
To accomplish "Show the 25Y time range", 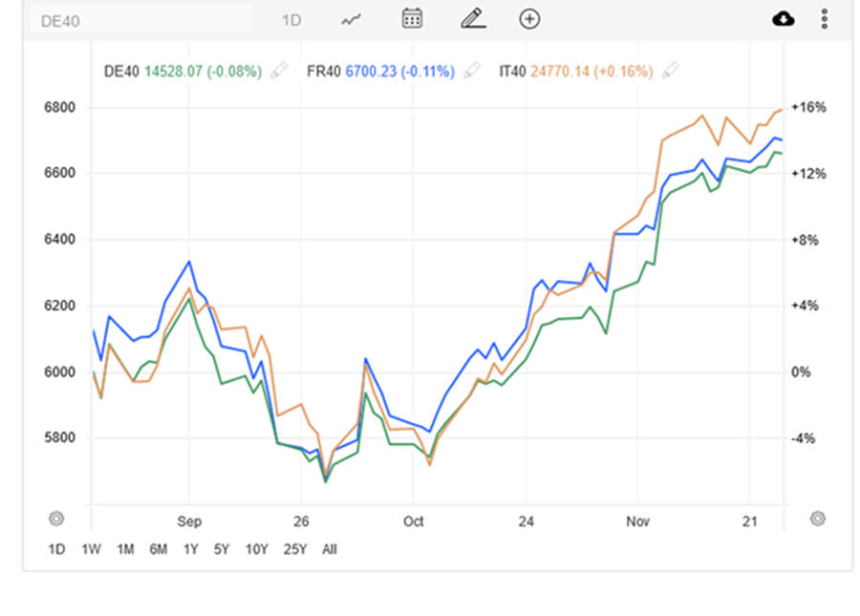I will (x=295, y=549).
